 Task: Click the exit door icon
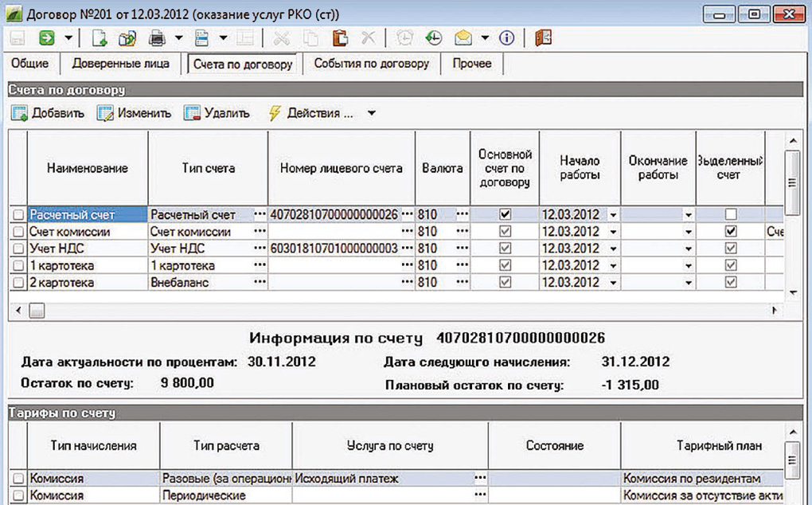pos(543,37)
